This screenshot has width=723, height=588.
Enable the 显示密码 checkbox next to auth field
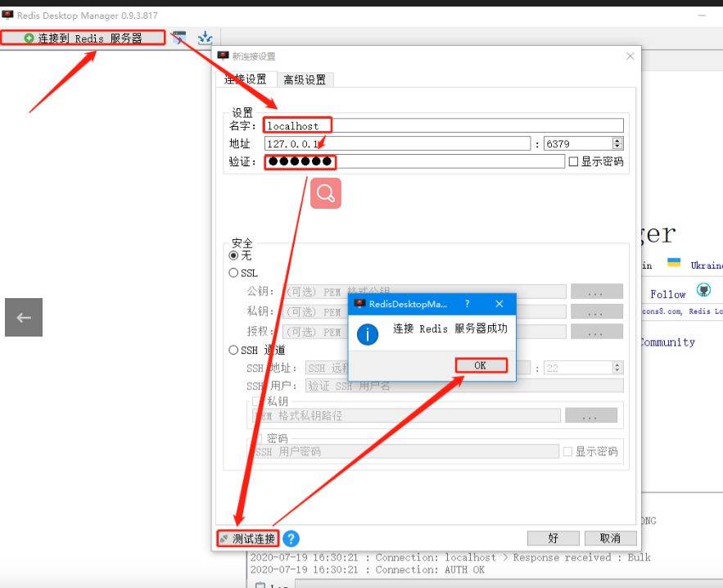[x=574, y=161]
